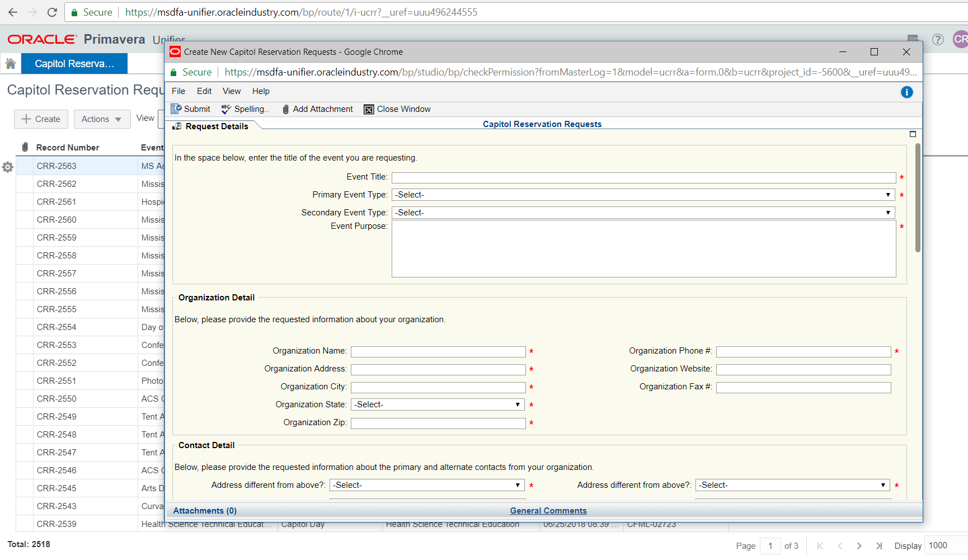
Task: Click into the Event Title field
Action: coord(643,178)
